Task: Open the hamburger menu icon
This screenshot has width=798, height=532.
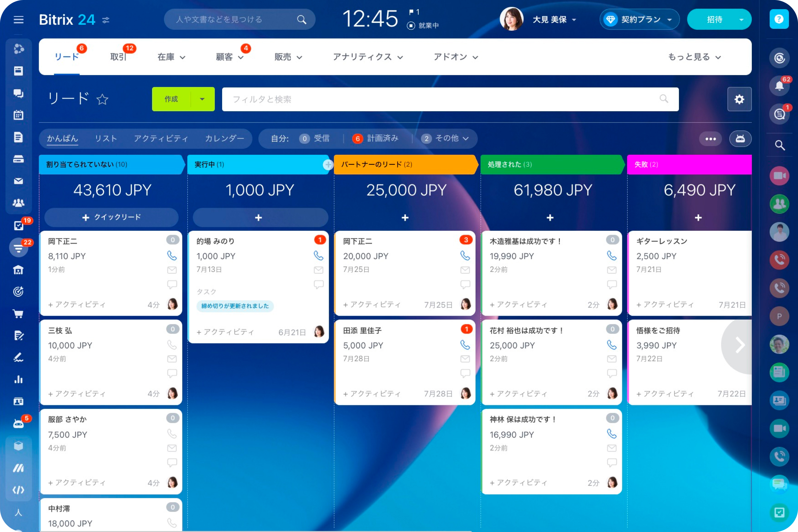Action: coord(18,20)
